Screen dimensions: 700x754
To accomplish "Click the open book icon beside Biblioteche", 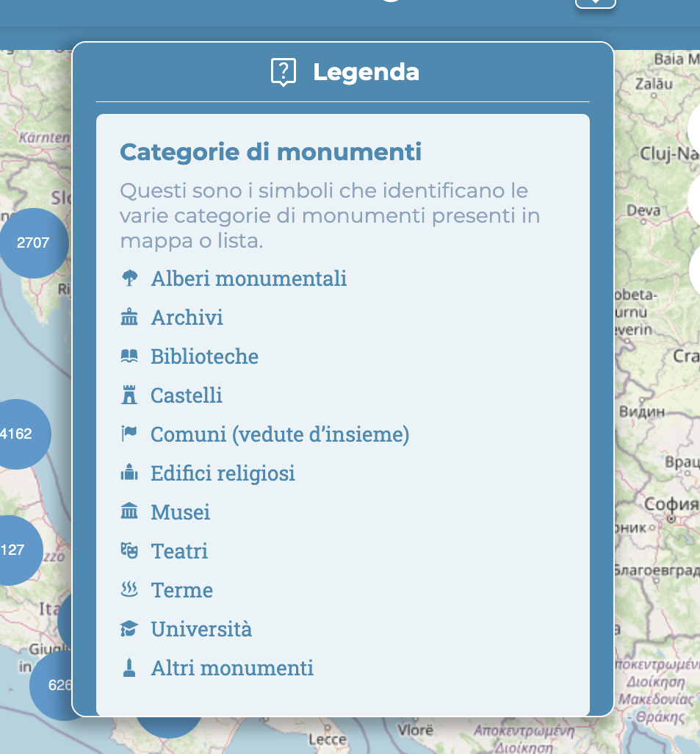I will tap(129, 356).
